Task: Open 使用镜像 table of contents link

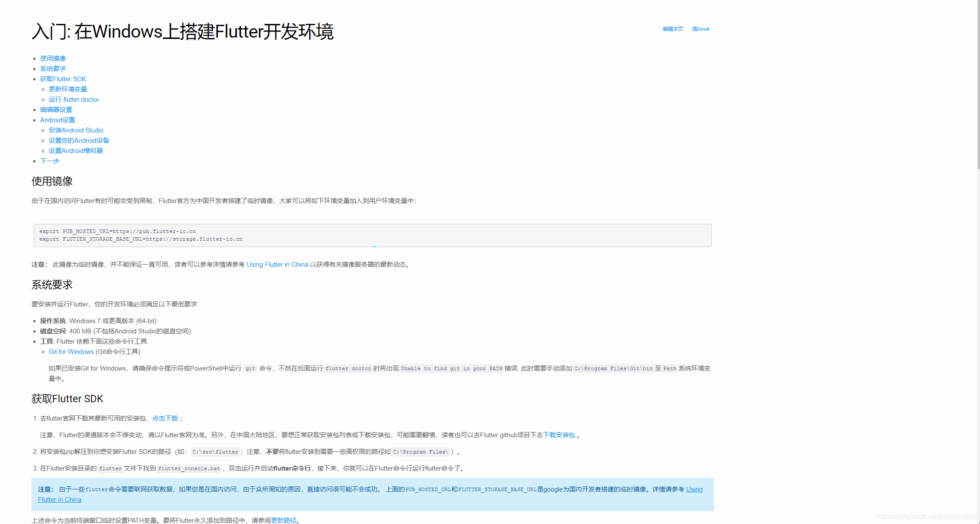Action: point(53,59)
